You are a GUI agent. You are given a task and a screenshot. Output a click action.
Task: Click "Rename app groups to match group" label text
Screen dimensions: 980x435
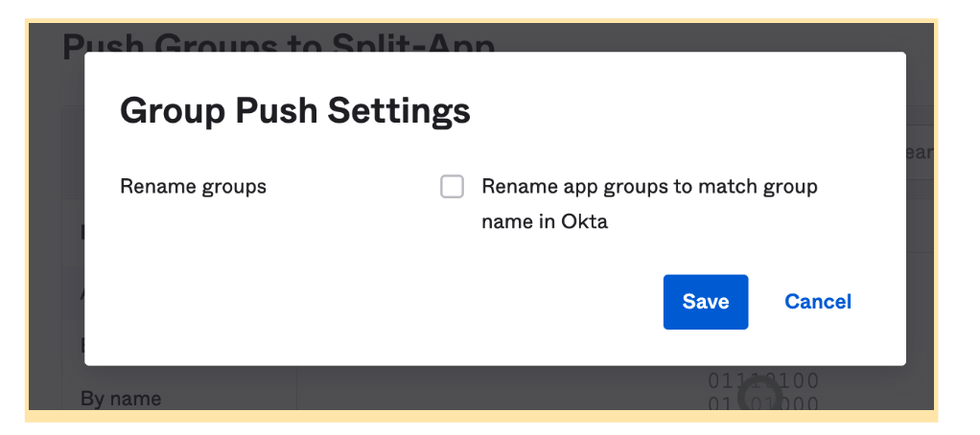pyautogui.click(x=649, y=186)
